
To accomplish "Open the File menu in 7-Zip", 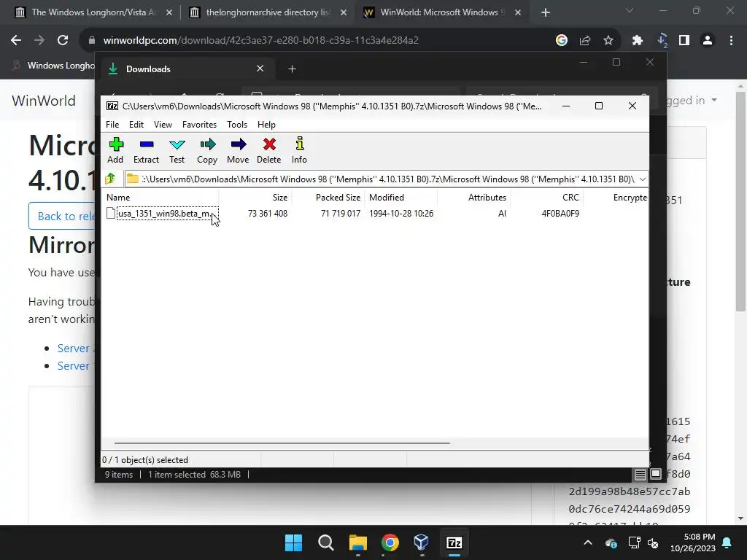I will (x=112, y=124).
